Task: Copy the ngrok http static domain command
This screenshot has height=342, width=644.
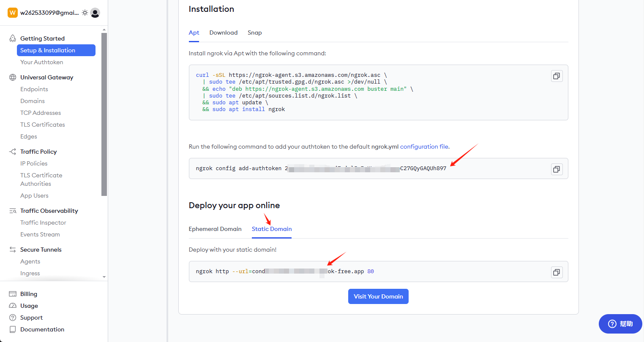Action: [557, 272]
